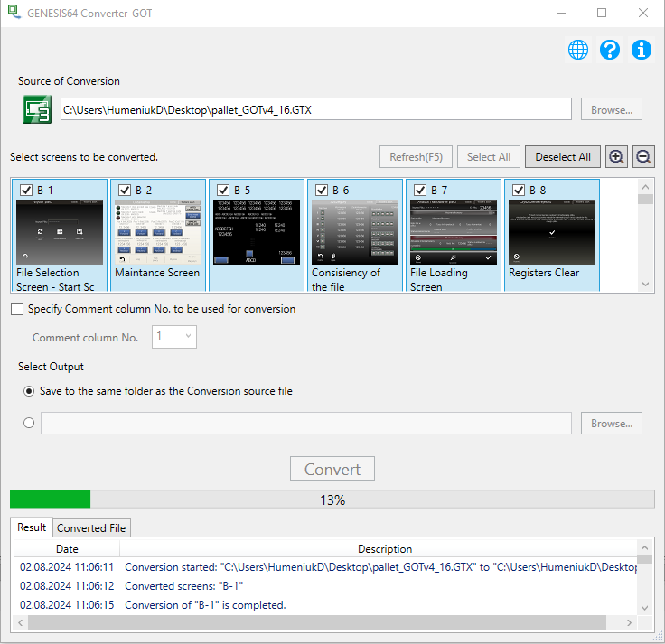
Task: Uncheck the B-8 screen checkbox
Action: tap(519, 190)
